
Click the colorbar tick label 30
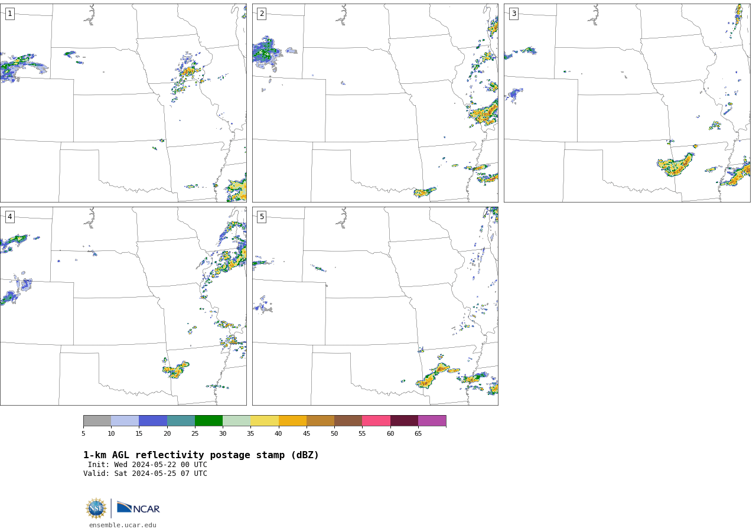223,434
